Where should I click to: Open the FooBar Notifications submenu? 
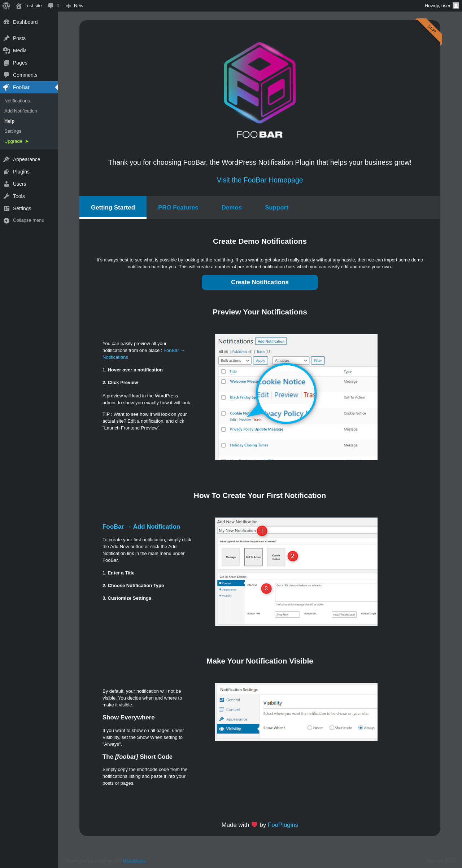(x=17, y=101)
